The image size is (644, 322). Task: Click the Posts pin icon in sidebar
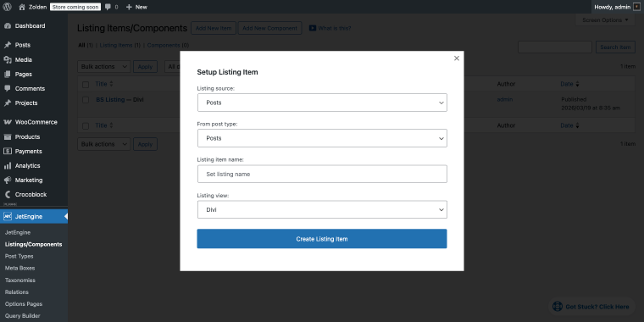click(8, 45)
